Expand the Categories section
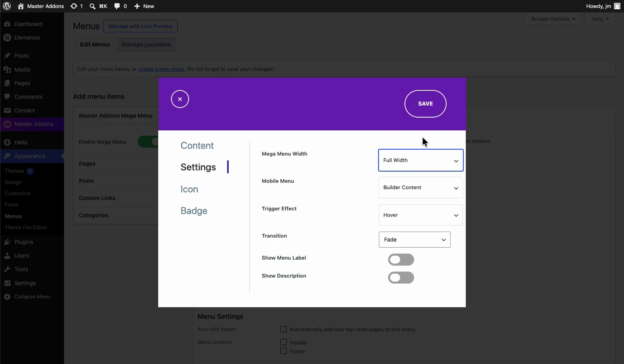The width and height of the screenshot is (624, 364). point(116,215)
